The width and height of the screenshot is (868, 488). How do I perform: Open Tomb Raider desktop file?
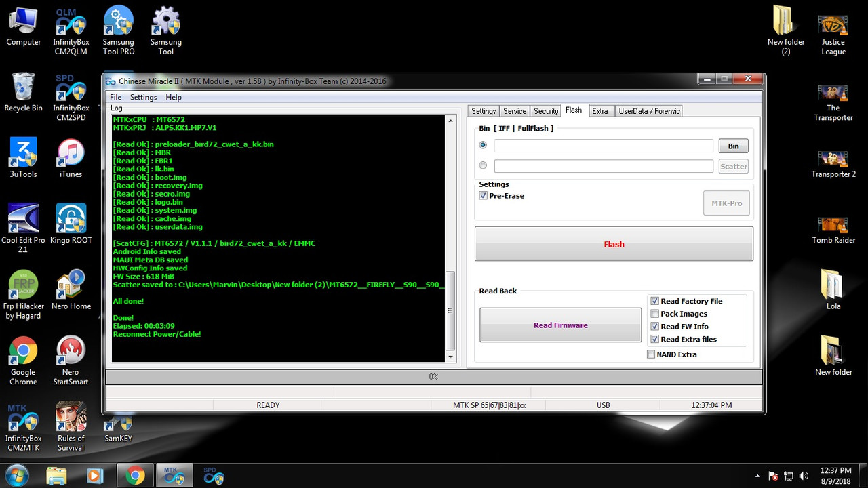(x=833, y=230)
